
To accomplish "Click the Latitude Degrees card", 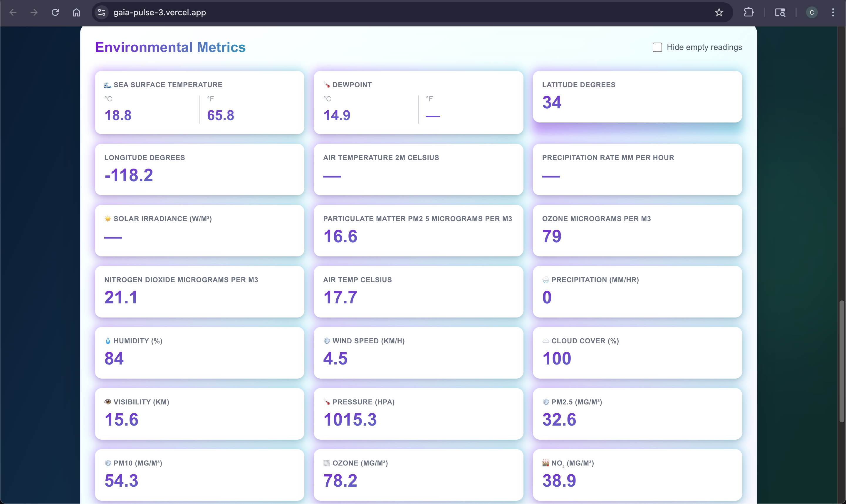I will (637, 96).
